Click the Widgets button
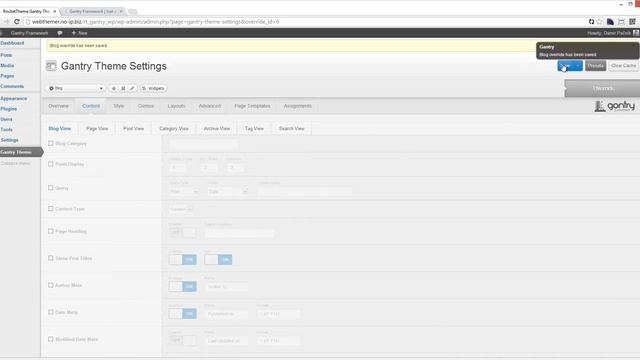640x360 pixels. tap(153, 88)
